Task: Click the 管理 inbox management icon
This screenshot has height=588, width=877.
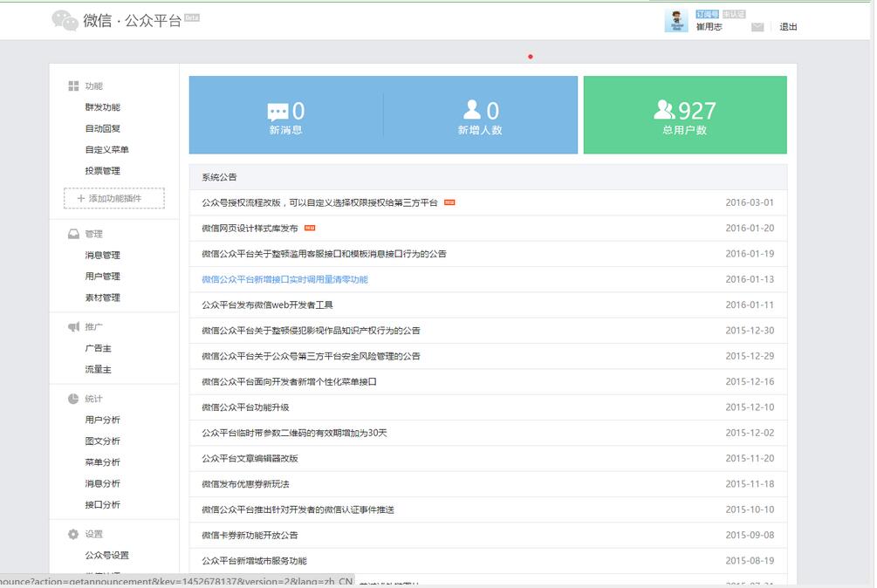Action: pos(72,233)
